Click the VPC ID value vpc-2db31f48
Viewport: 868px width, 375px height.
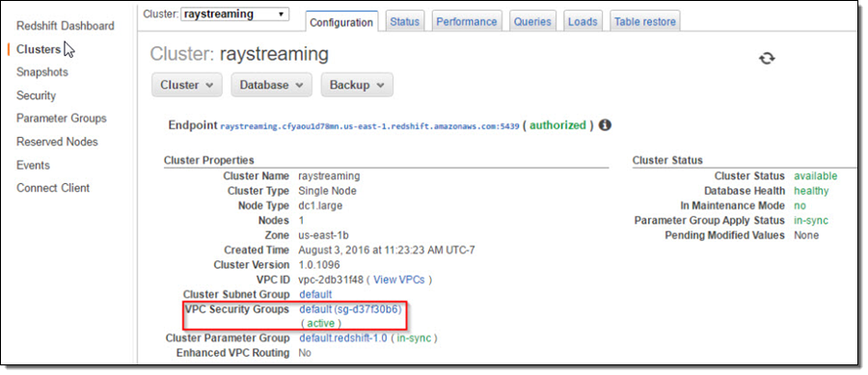pos(332,280)
